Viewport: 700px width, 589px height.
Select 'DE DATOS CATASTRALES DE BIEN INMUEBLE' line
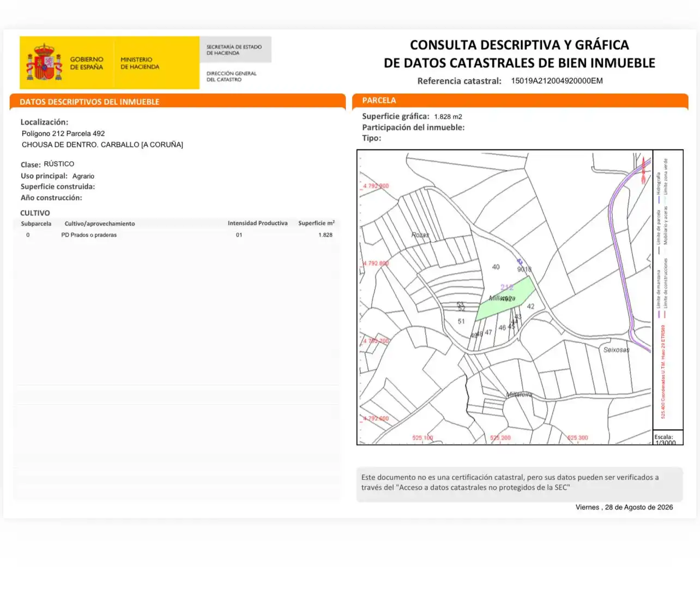pos(519,63)
